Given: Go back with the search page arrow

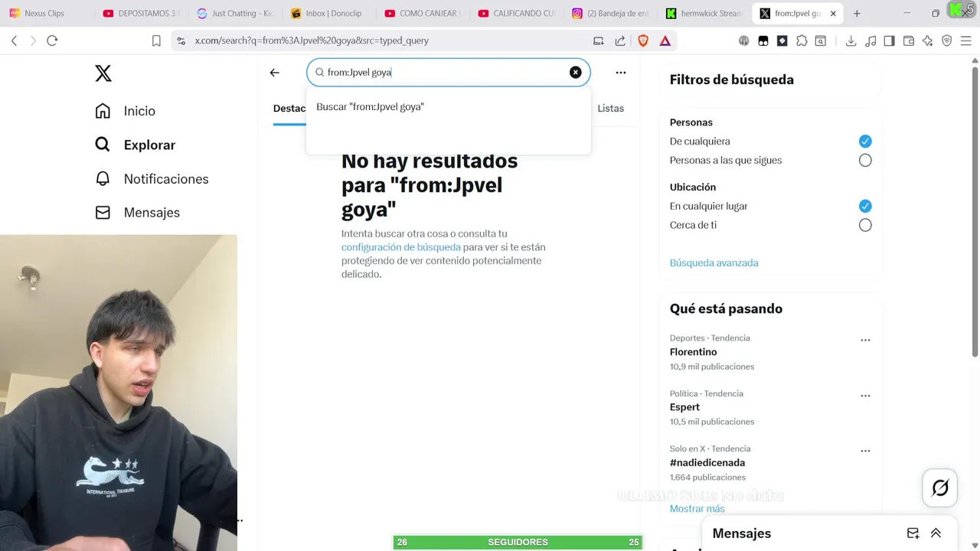Looking at the screenshot, I should click(275, 73).
